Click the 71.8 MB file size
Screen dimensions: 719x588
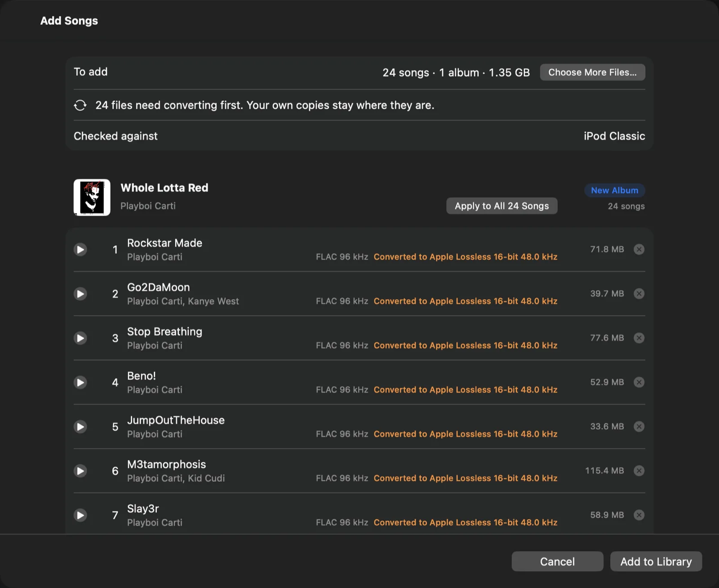point(607,249)
